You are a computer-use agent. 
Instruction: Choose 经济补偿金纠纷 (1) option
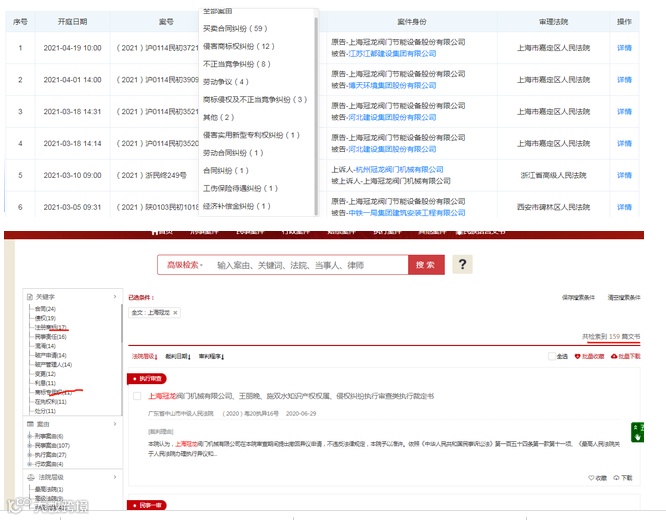pos(237,206)
